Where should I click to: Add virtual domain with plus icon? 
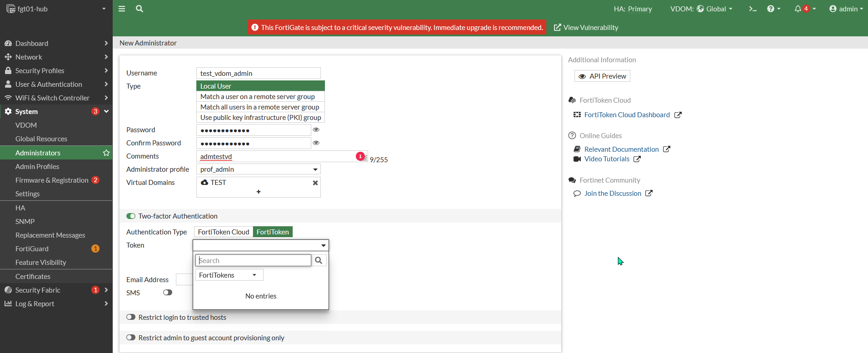259,192
